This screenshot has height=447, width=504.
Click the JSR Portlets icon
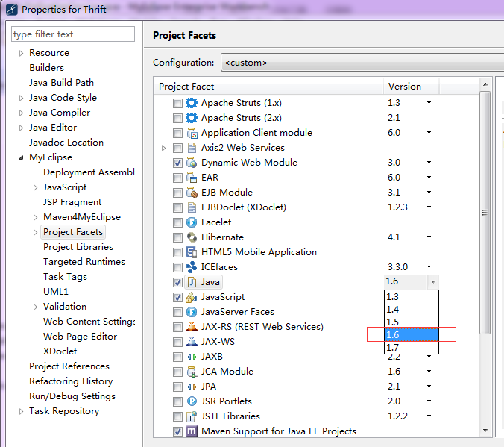[192, 401]
